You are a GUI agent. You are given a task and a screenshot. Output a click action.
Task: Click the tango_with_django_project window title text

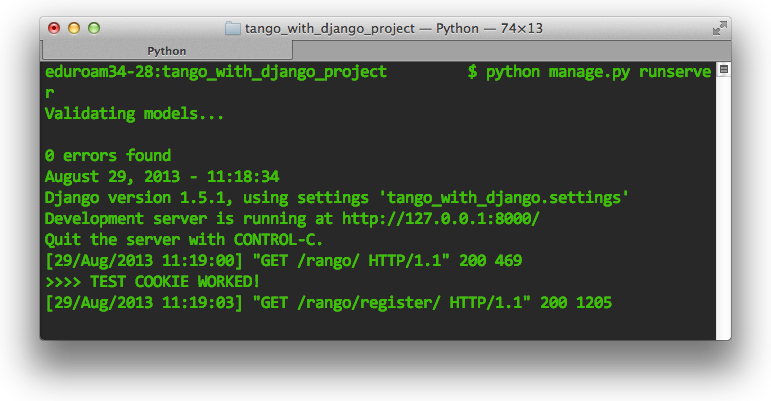(x=330, y=29)
